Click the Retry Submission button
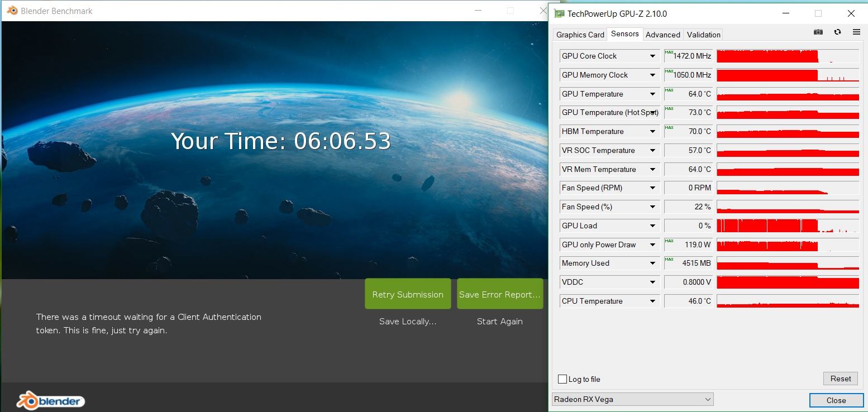 pos(408,294)
